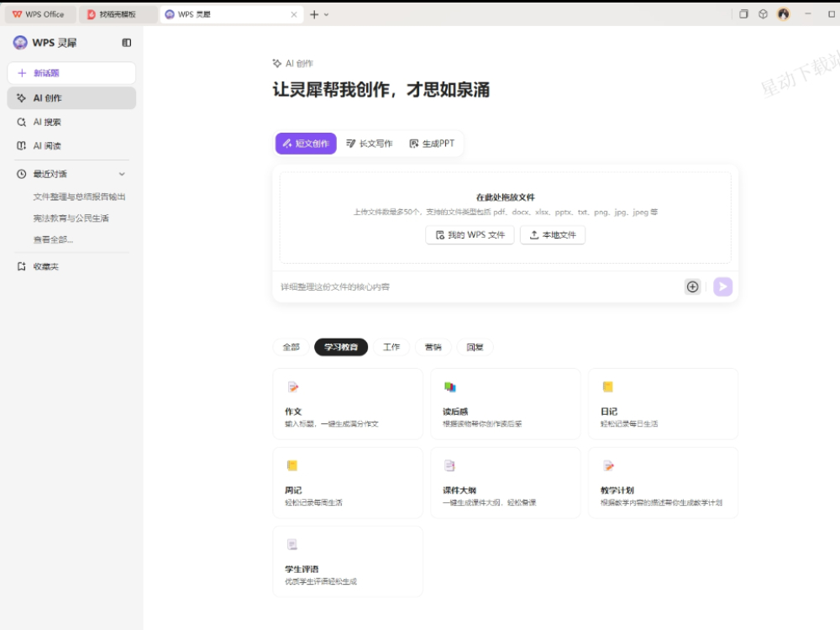Close the WPS 灵犀 tab
Viewport: 840px width, 630px height.
pyautogui.click(x=293, y=14)
